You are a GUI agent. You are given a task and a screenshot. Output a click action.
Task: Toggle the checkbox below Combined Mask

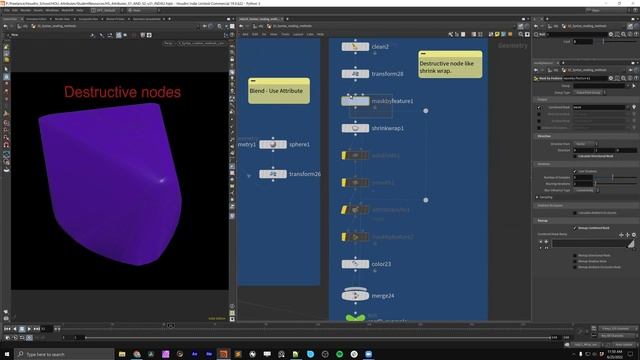(539, 114)
